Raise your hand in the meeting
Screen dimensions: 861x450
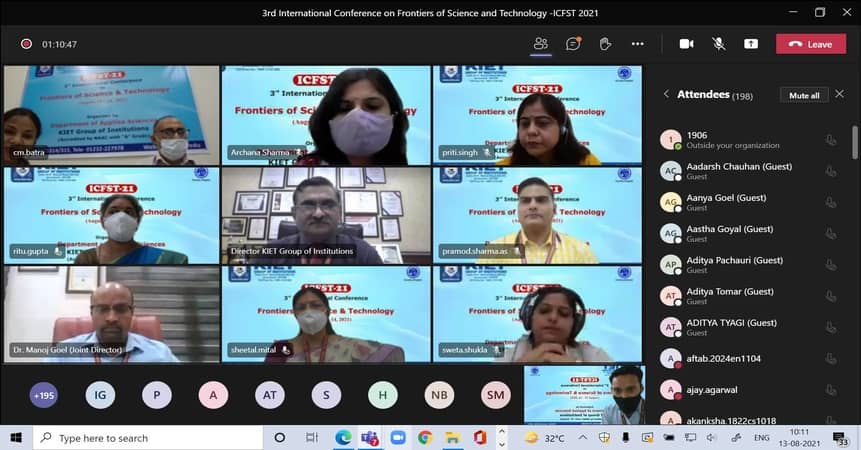click(605, 44)
